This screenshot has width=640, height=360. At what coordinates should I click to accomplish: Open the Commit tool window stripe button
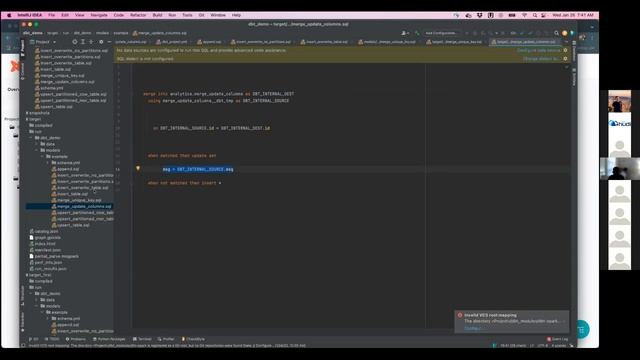pos(22,71)
